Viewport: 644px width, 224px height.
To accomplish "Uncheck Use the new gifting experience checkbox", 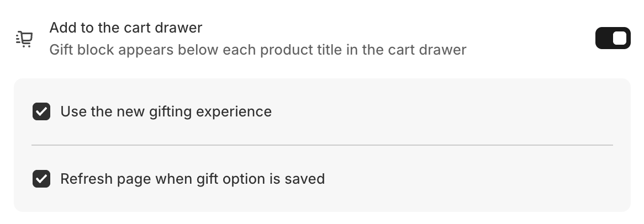I will coord(41,111).
